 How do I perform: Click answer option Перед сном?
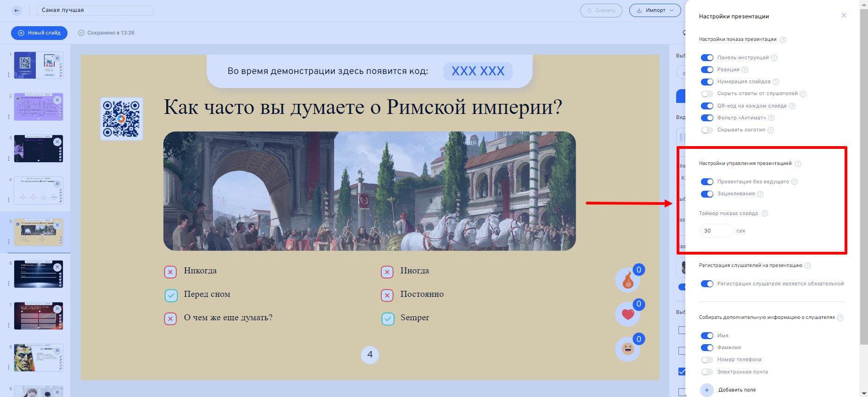pos(207,294)
